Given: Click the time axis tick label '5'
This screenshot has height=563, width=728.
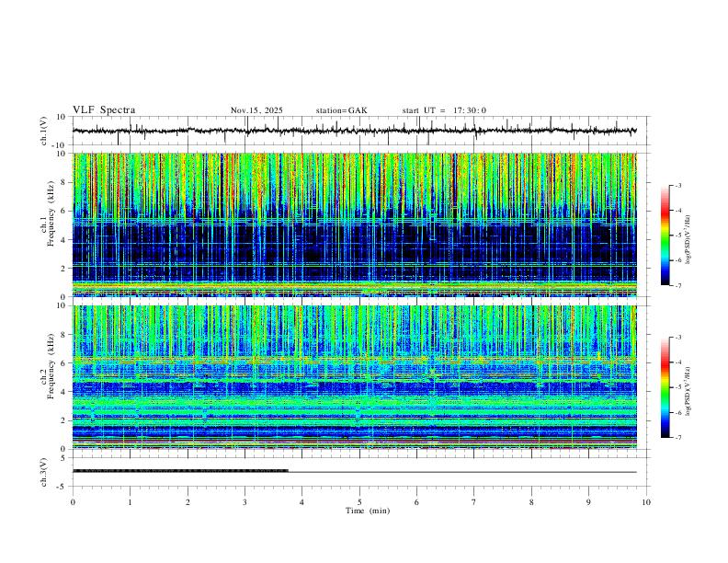Looking at the screenshot, I should [x=359, y=502].
